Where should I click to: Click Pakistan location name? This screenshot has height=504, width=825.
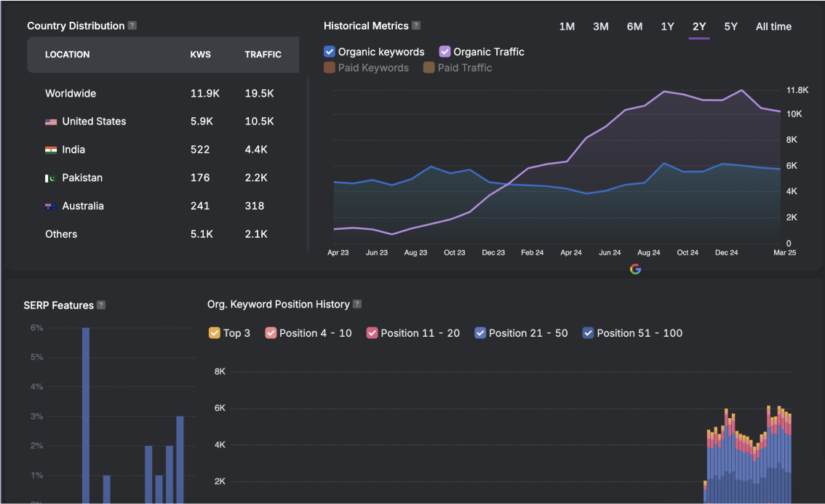click(x=82, y=178)
